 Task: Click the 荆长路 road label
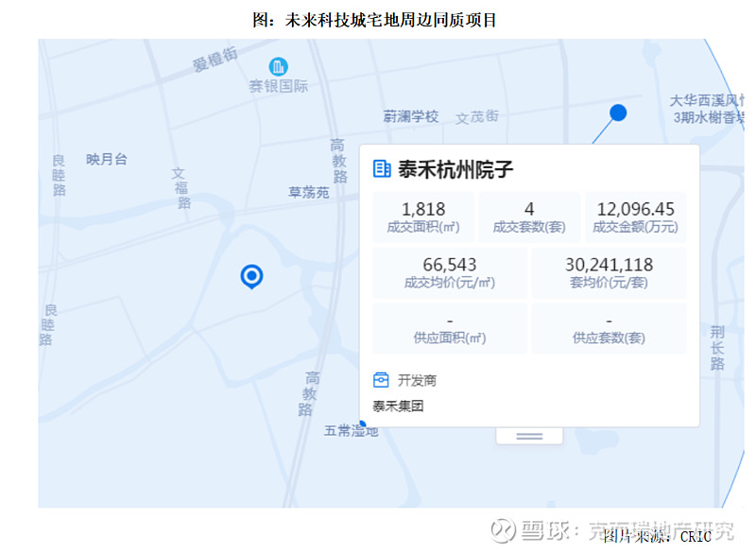717,347
